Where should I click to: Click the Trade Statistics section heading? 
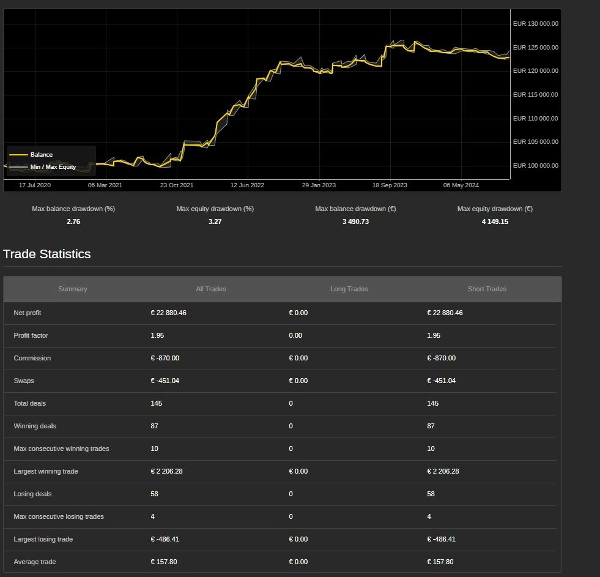point(47,254)
